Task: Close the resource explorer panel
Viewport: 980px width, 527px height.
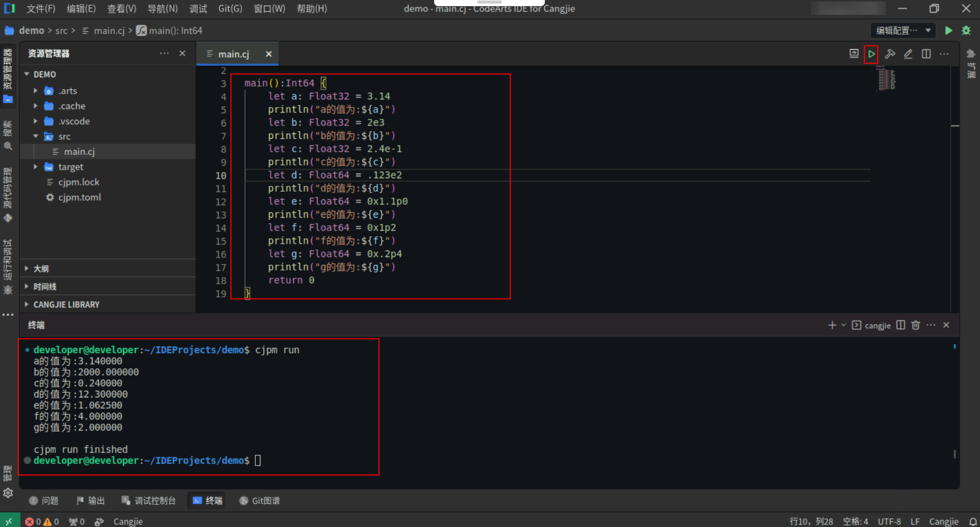Action: (x=182, y=53)
